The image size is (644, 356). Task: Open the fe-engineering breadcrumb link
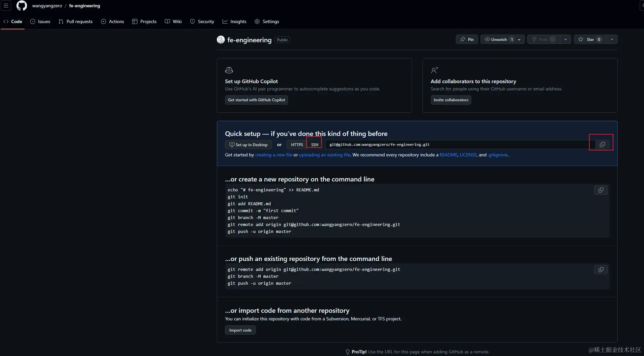click(84, 6)
